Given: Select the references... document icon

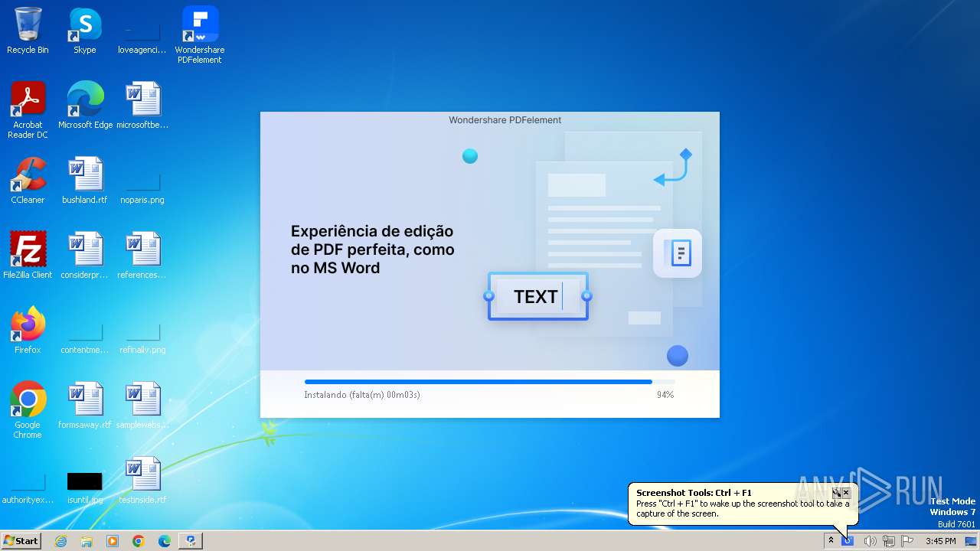Looking at the screenshot, I should tap(142, 255).
